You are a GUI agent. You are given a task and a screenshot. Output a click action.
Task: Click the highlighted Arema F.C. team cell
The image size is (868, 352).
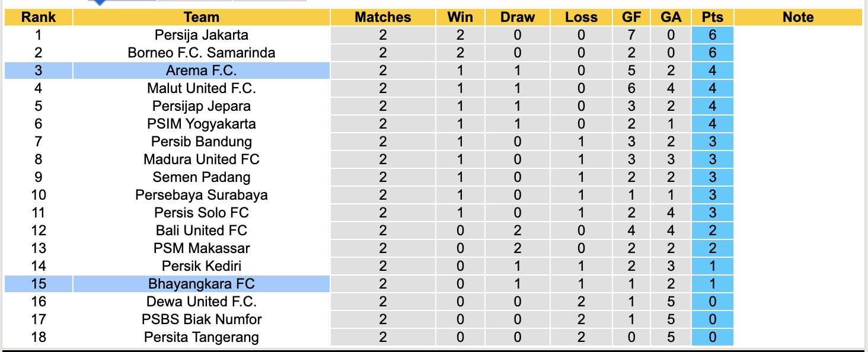201,71
